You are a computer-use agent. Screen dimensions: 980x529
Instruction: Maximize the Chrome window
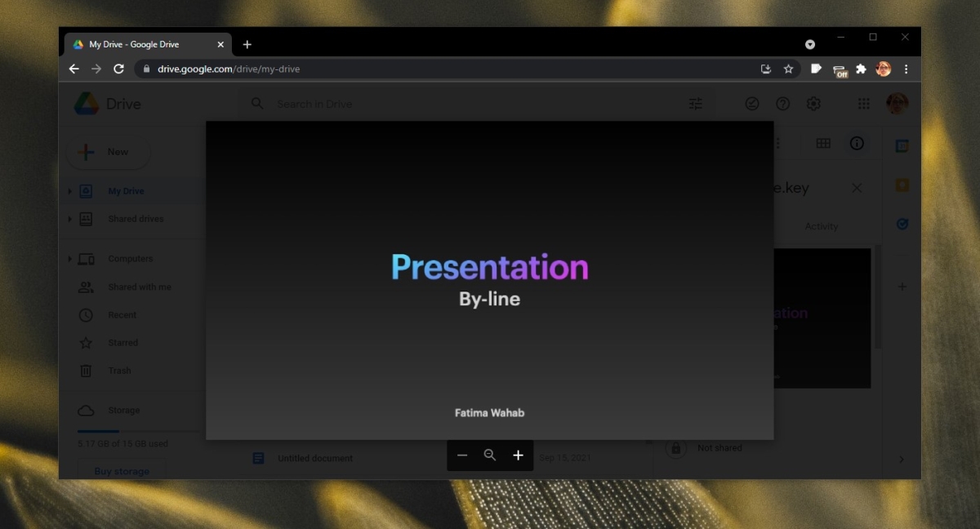873,37
